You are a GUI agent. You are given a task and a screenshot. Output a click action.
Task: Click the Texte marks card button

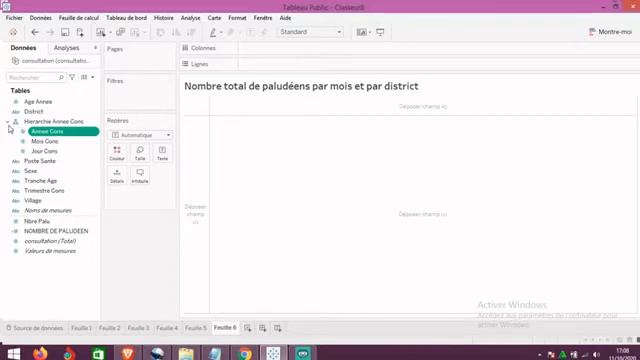pos(162,153)
